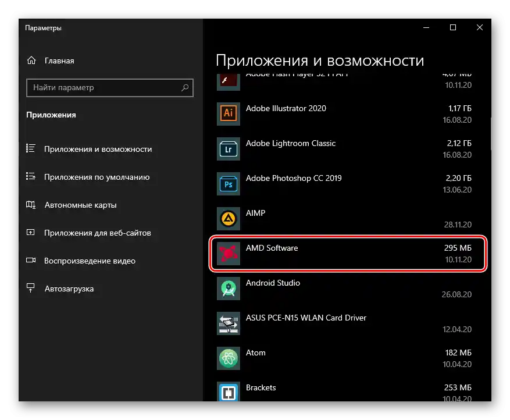Click the Приложения и возможности page heading
The image size is (510, 420).
[x=320, y=60]
